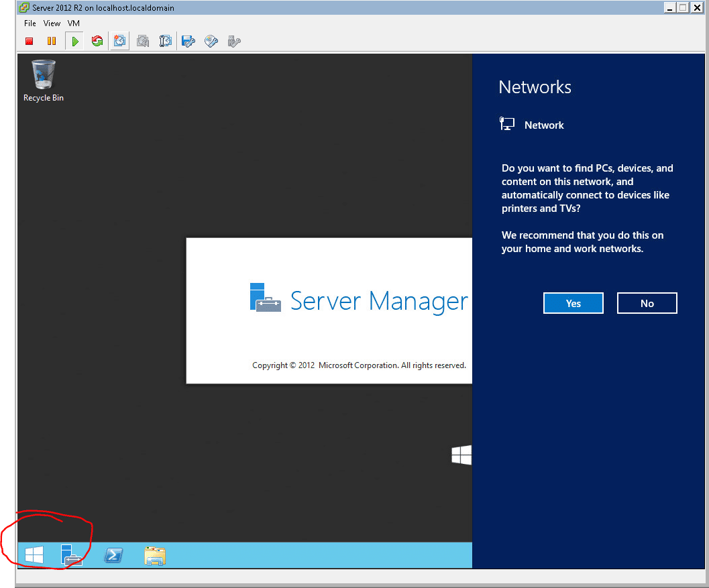The image size is (709, 588).
Task: Click Yes to enable network discovery
Action: [x=573, y=303]
